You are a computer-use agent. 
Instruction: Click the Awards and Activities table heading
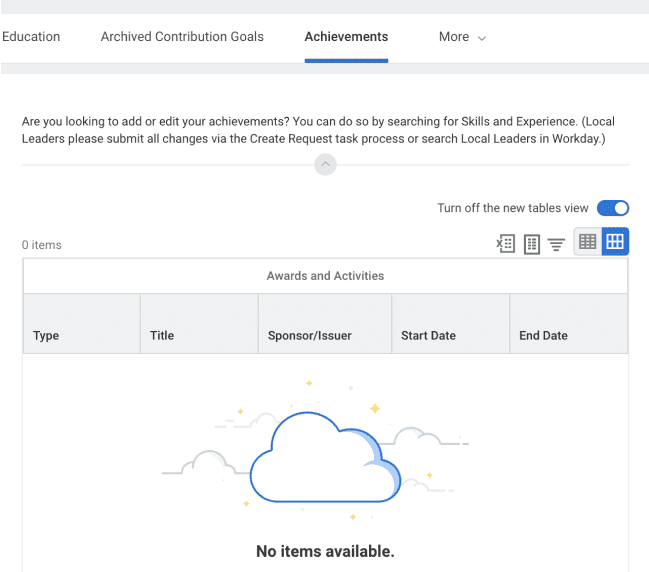[325, 276]
